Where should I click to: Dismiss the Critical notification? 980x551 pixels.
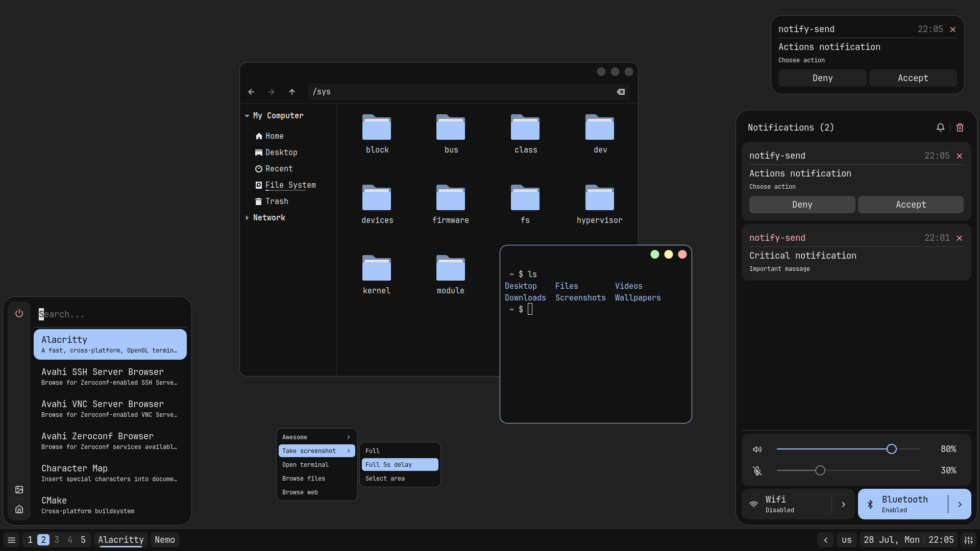959,238
